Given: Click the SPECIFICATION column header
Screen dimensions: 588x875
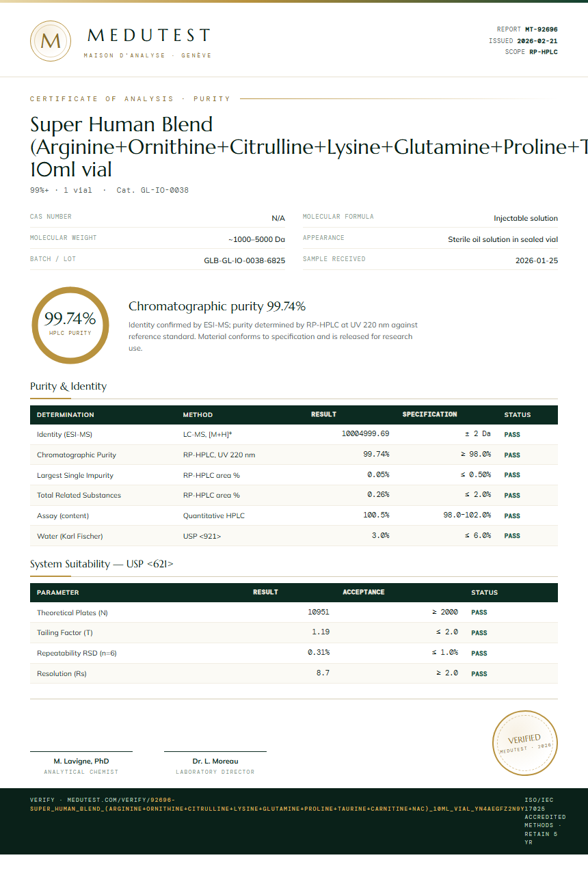Looking at the screenshot, I should click(x=429, y=414).
